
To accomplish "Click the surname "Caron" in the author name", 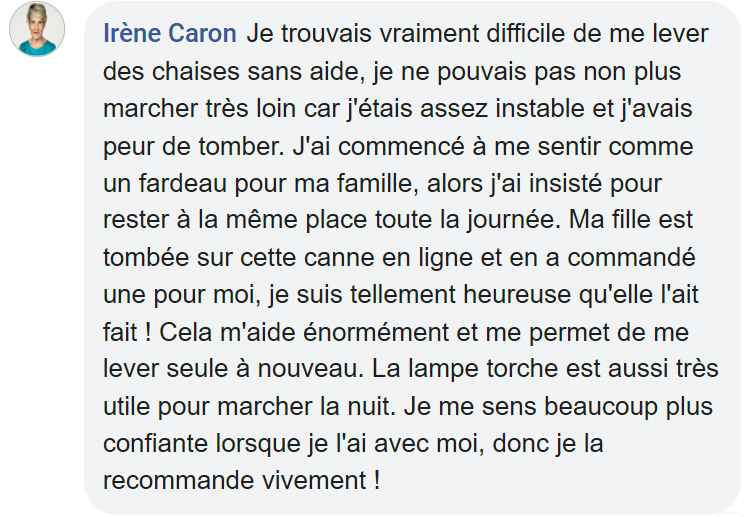I will coord(202,34).
